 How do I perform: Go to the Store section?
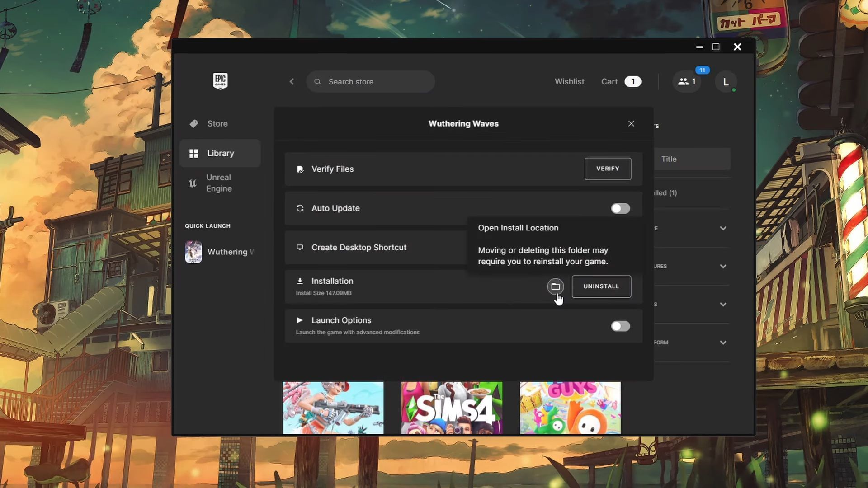(220, 124)
